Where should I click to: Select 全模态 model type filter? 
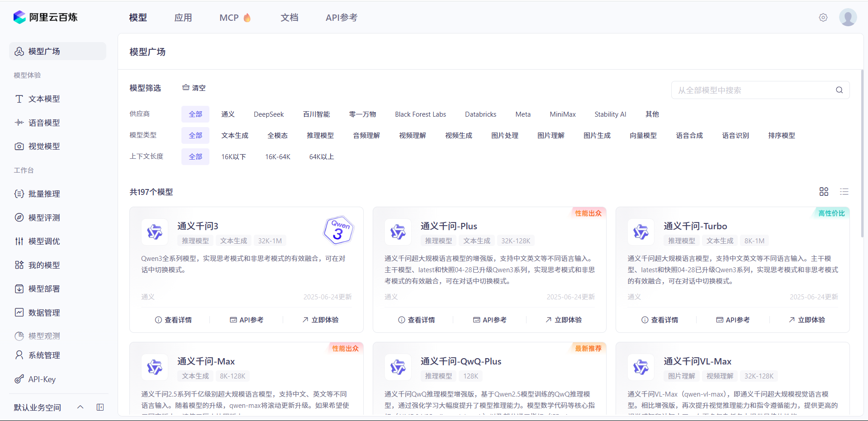click(278, 135)
